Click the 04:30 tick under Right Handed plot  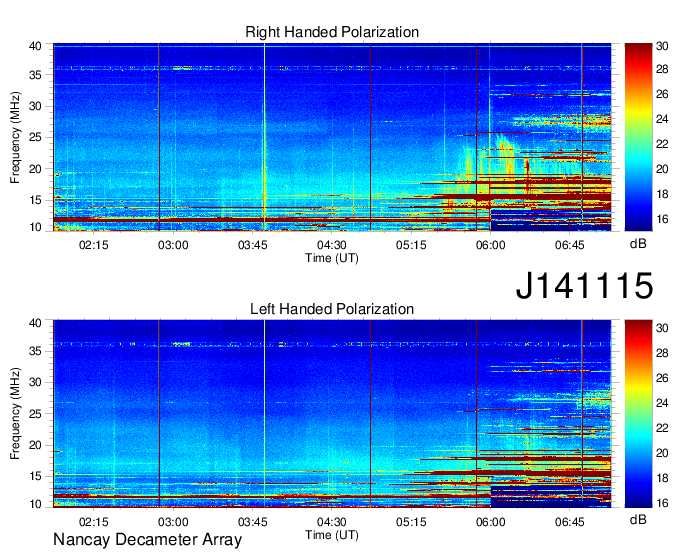pyautogui.click(x=332, y=245)
